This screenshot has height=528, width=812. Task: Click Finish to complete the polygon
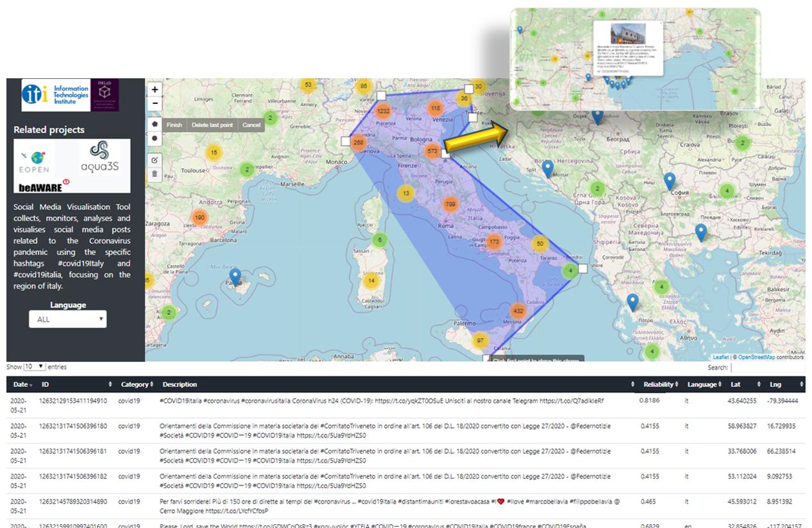click(174, 125)
